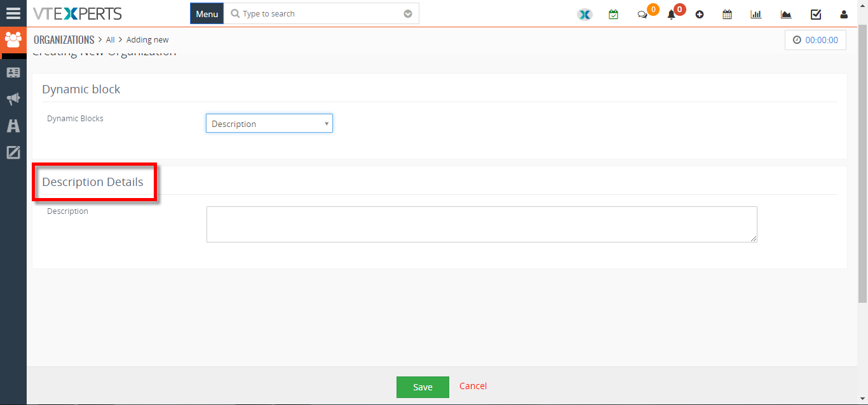This screenshot has height=405, width=868.
Task: Click the Dynamic block heading
Action: (x=81, y=90)
